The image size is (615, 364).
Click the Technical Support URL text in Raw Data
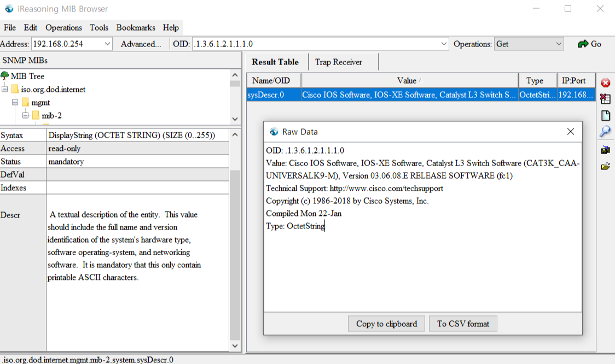(386, 189)
